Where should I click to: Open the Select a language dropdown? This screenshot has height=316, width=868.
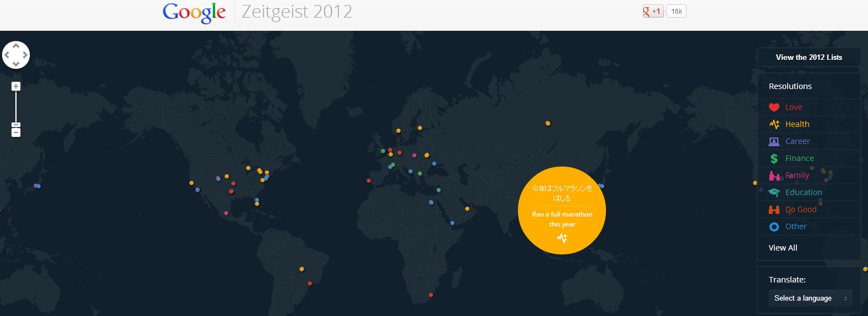[x=810, y=298]
